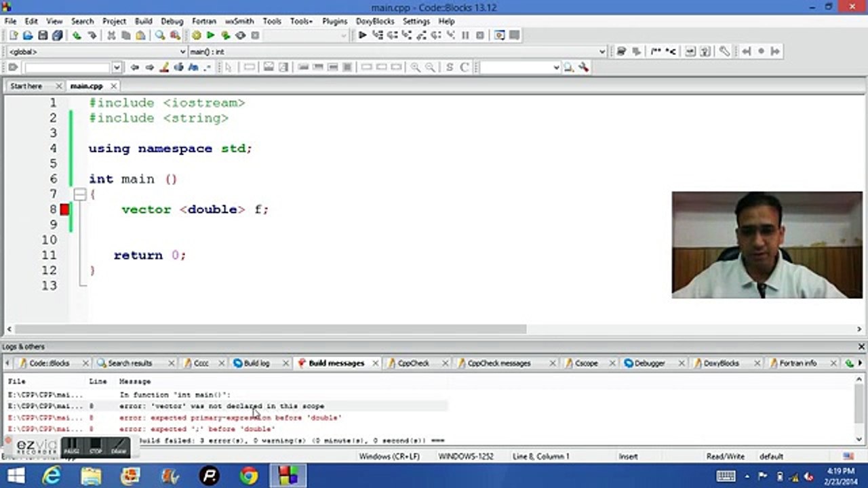Rebuild project toolbar icon
868x488 pixels.
tap(241, 35)
